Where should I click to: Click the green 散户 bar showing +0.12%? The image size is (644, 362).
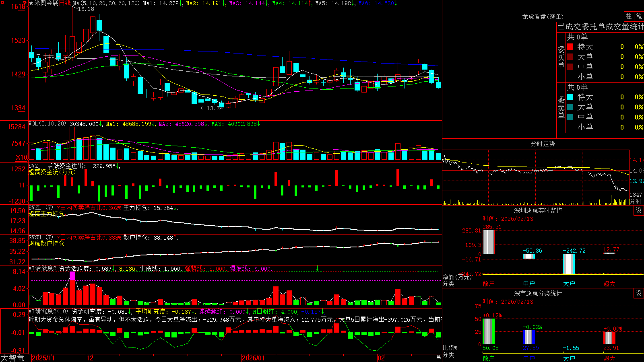click(x=489, y=331)
